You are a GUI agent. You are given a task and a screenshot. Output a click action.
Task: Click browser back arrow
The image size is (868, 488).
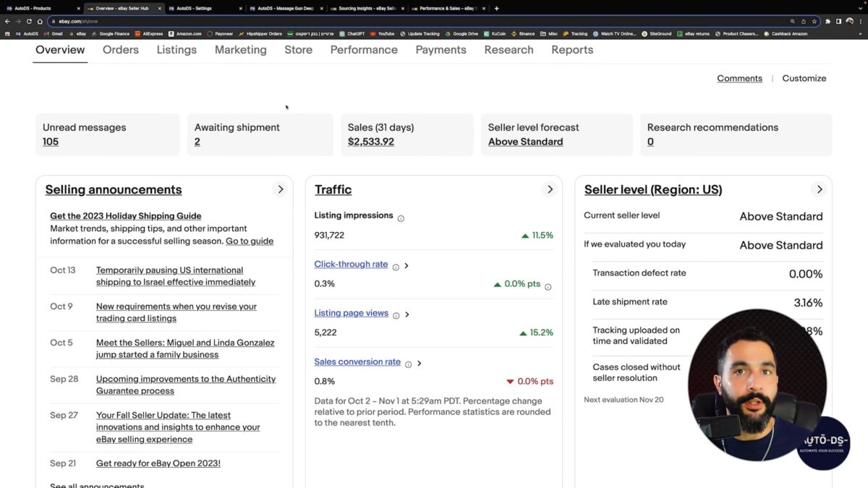click(7, 22)
